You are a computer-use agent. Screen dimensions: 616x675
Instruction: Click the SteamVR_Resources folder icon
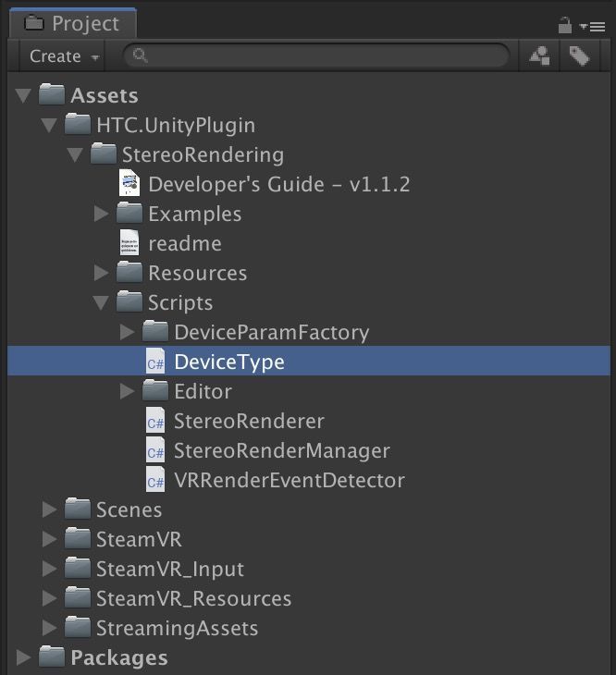pyautogui.click(x=78, y=597)
